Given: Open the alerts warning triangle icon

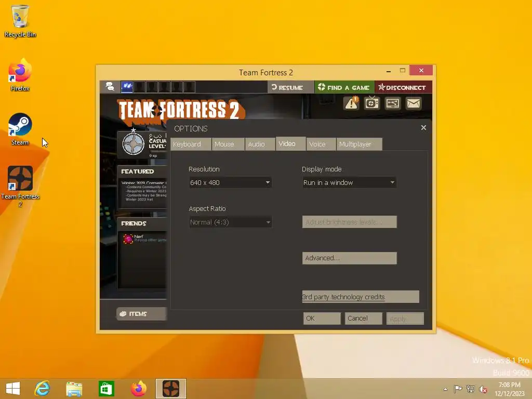Looking at the screenshot, I should point(352,103).
